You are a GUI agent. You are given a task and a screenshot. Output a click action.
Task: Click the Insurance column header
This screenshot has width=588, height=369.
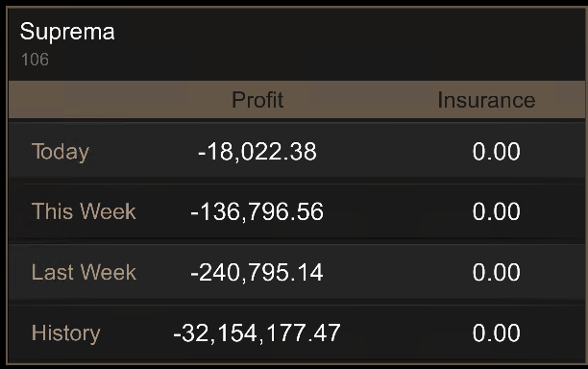click(x=486, y=100)
